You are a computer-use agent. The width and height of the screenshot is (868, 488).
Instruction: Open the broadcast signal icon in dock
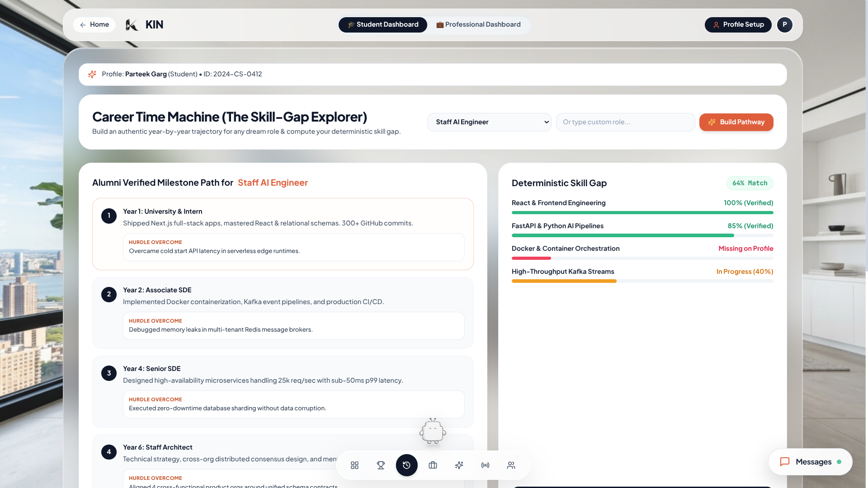pyautogui.click(x=485, y=465)
